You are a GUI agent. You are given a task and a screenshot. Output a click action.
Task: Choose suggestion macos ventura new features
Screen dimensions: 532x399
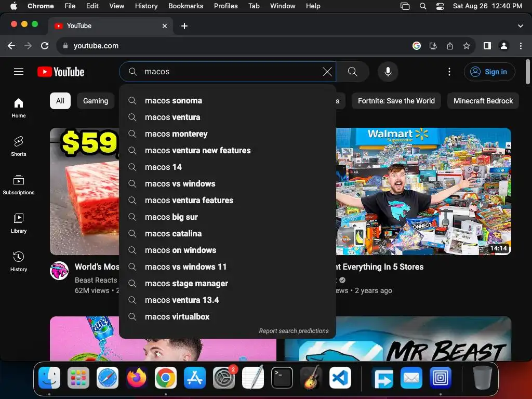coord(228,150)
